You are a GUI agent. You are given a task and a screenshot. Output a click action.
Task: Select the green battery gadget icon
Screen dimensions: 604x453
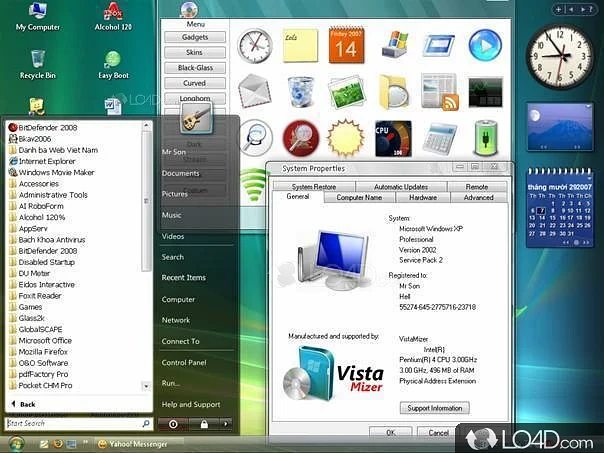(486, 138)
